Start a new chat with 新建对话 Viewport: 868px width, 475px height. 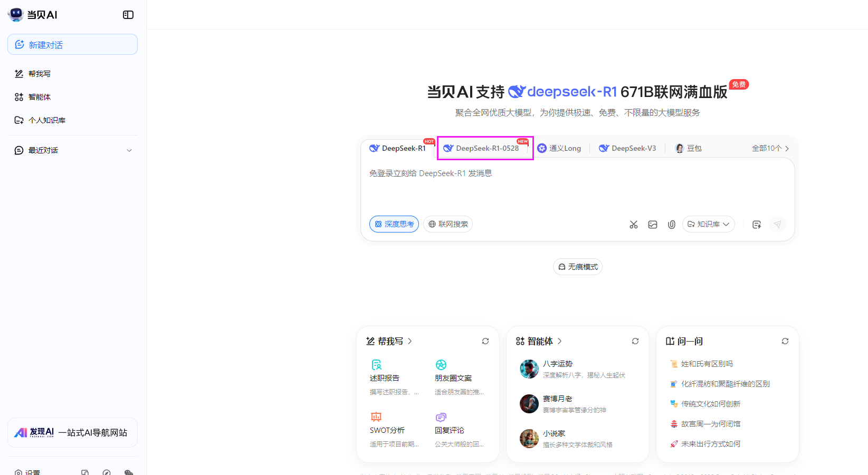(72, 44)
